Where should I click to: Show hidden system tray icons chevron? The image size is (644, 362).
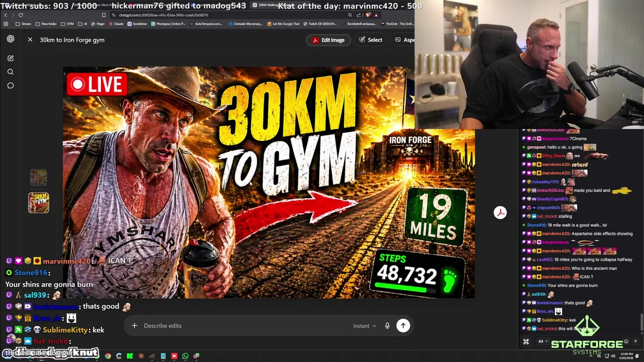pyautogui.click(x=591, y=356)
